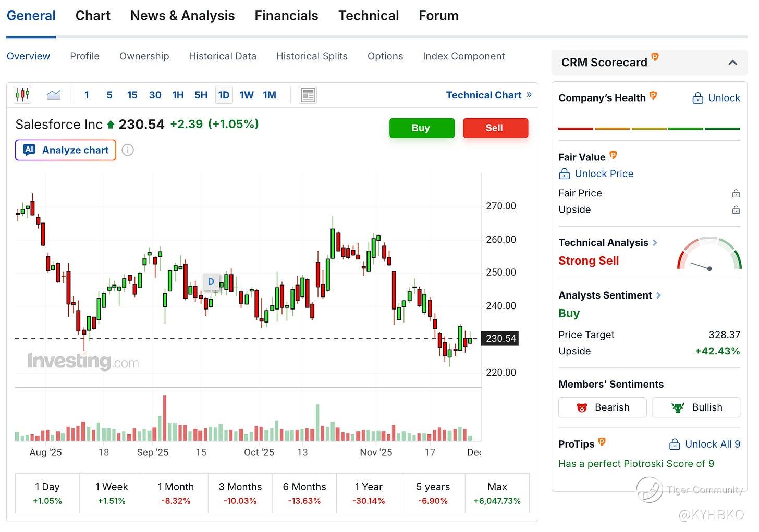Viewport: 759px width, 532px height.
Task: Select the candlestick chart type icon
Action: pyautogui.click(x=22, y=95)
